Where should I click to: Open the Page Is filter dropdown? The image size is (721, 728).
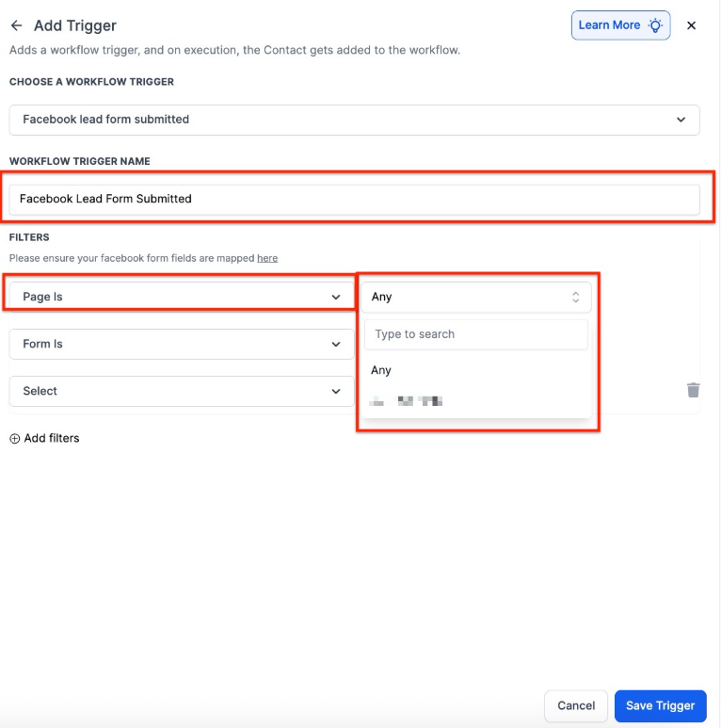tap(181, 297)
